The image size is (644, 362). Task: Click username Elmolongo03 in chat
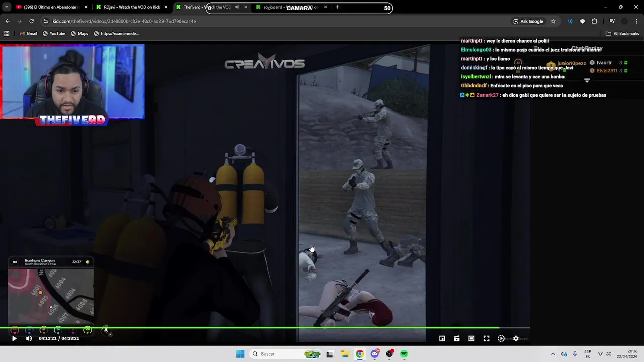tap(476, 50)
